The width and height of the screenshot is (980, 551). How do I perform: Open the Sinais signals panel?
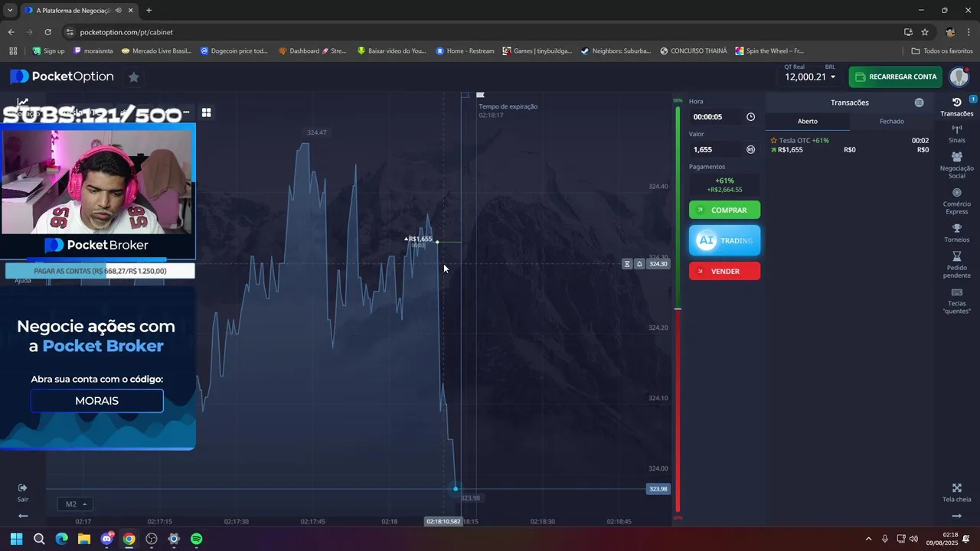click(956, 134)
